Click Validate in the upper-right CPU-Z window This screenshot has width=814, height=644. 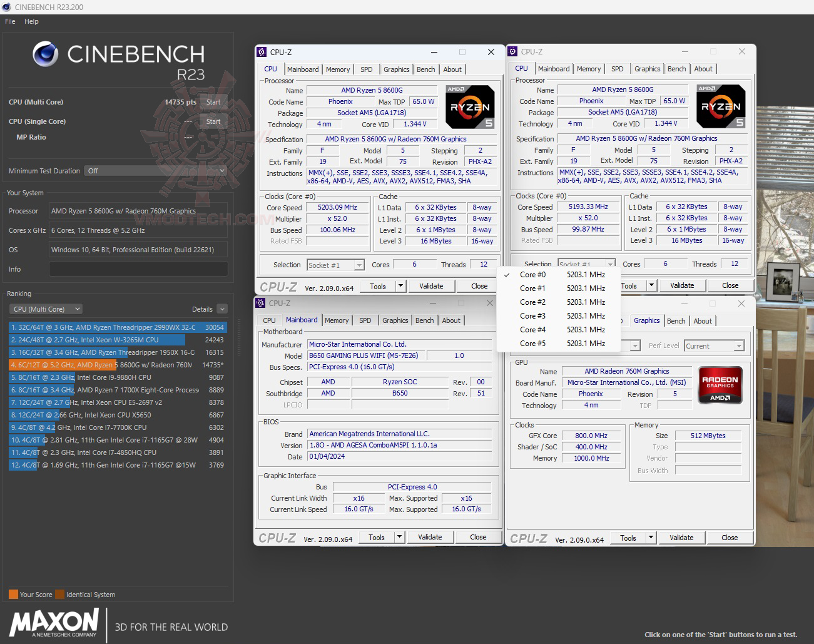682,285
